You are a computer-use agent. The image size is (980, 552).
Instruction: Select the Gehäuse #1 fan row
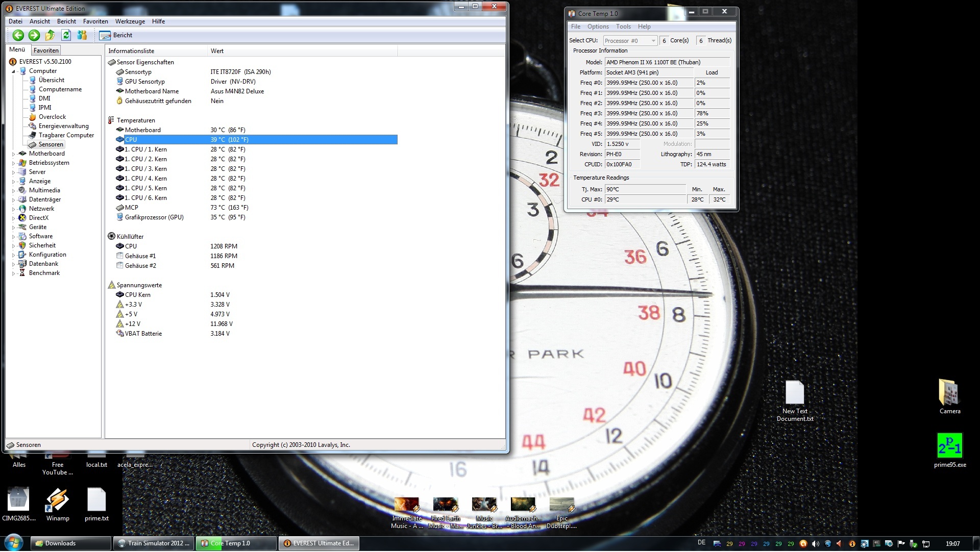click(x=257, y=256)
